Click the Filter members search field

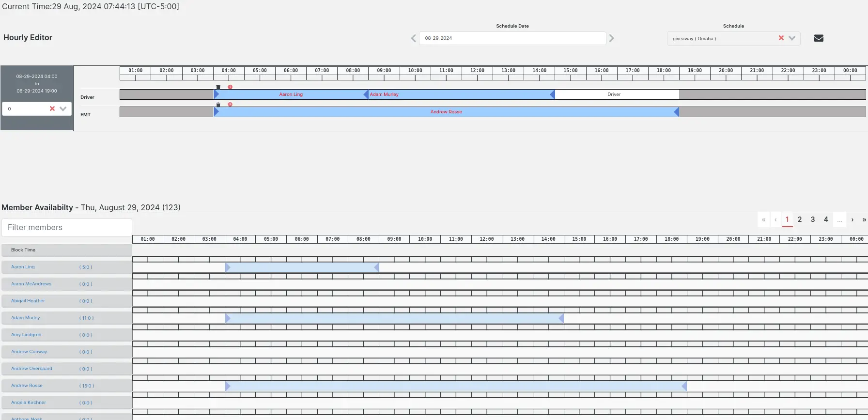(67, 228)
